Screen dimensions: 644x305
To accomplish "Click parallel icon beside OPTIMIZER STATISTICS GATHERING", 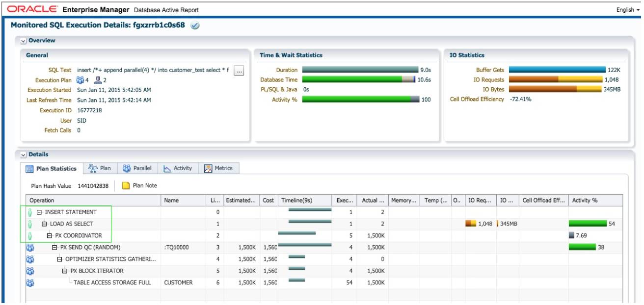I will pos(29,259).
